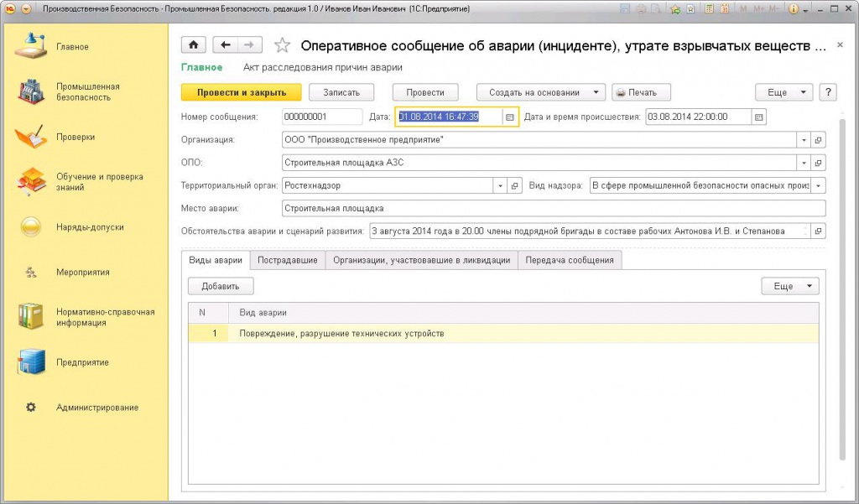Viewport: 859px width, 504px height.
Task: Navigate back with left arrow
Action: (x=225, y=45)
